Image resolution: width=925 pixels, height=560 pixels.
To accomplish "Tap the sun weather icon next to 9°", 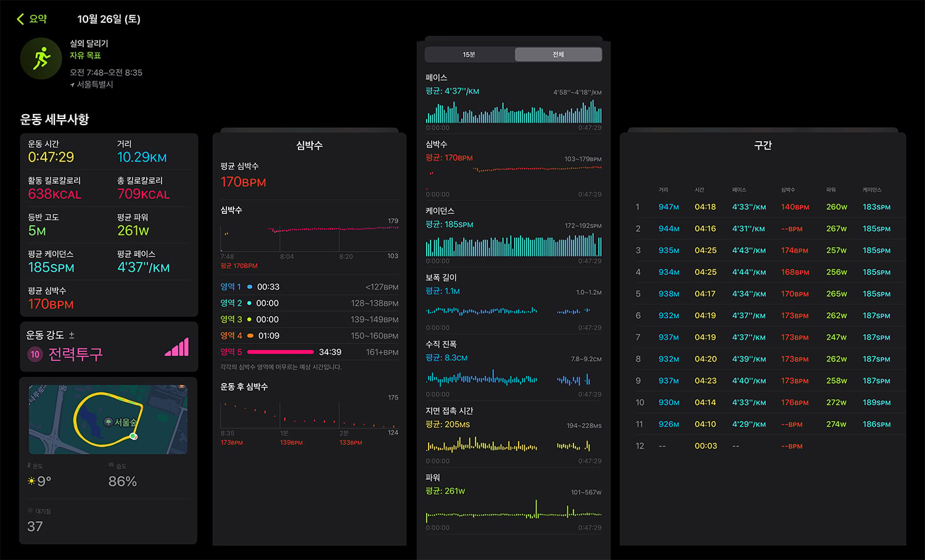I will [x=31, y=481].
